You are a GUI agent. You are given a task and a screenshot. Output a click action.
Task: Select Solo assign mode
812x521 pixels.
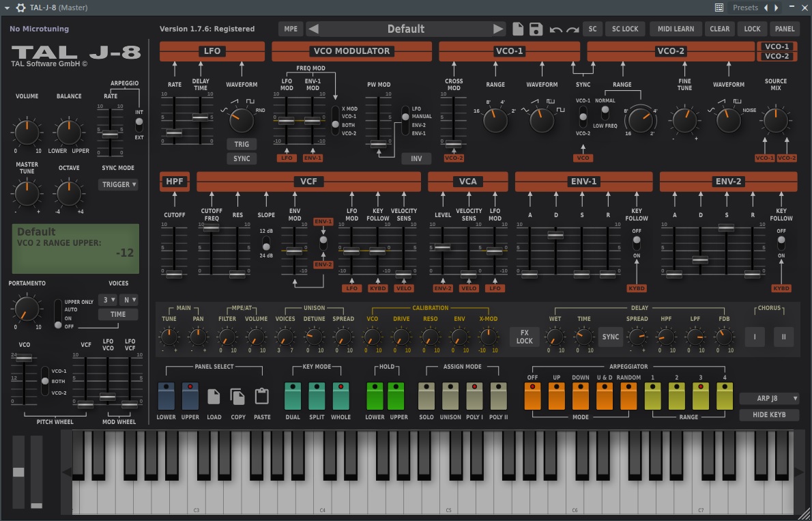[426, 396]
